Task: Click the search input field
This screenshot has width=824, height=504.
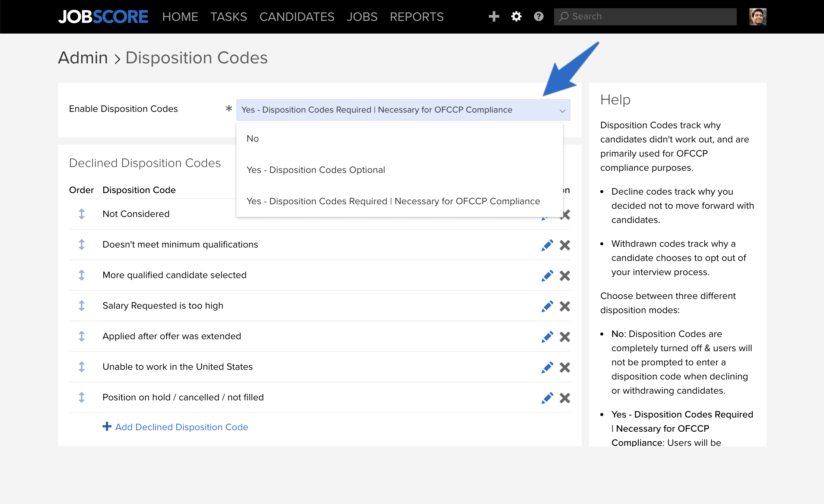Action: pyautogui.click(x=647, y=16)
